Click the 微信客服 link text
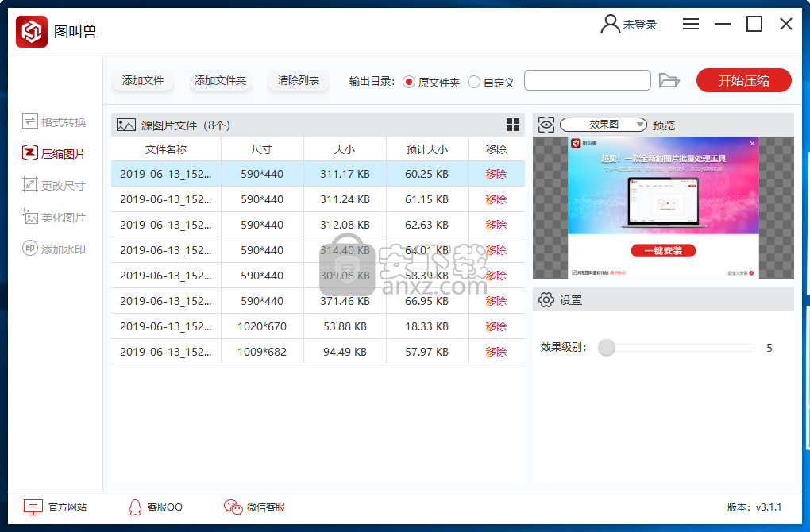The height and width of the screenshot is (532, 810). (266, 507)
